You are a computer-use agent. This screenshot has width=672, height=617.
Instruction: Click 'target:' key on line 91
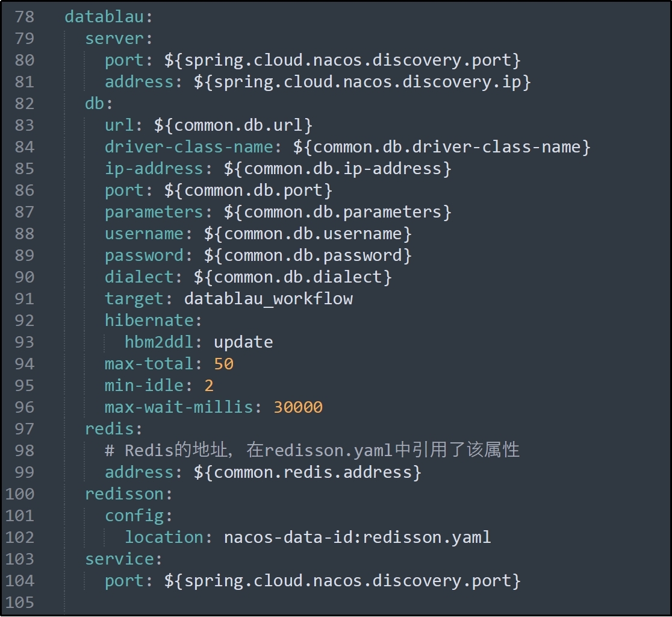(x=138, y=299)
